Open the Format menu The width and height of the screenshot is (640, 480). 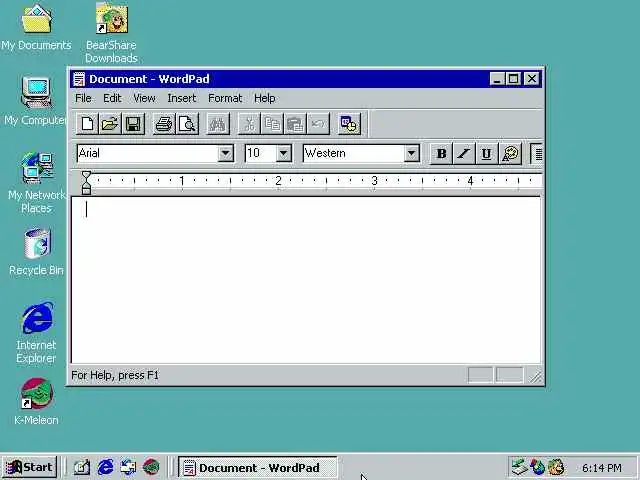coord(225,98)
